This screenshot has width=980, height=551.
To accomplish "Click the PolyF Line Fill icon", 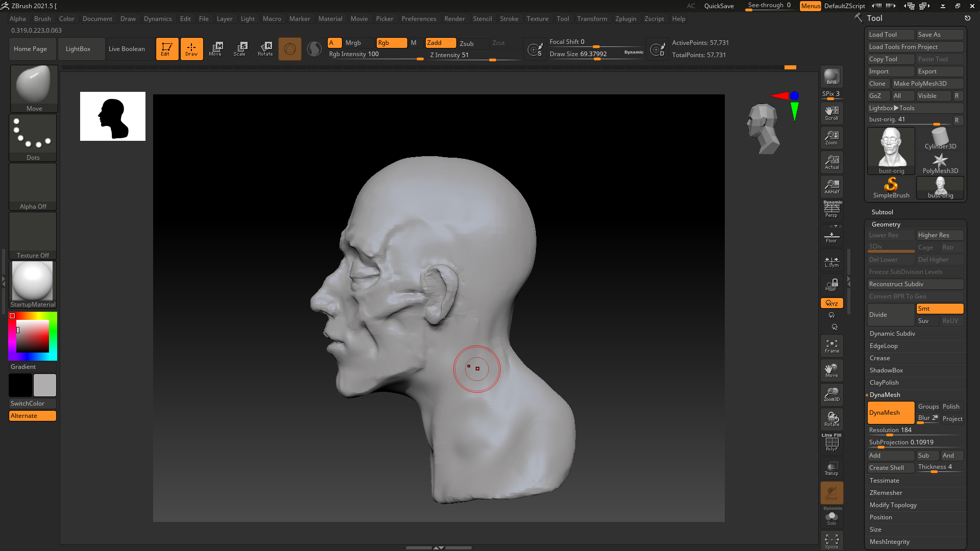I will [x=831, y=442].
